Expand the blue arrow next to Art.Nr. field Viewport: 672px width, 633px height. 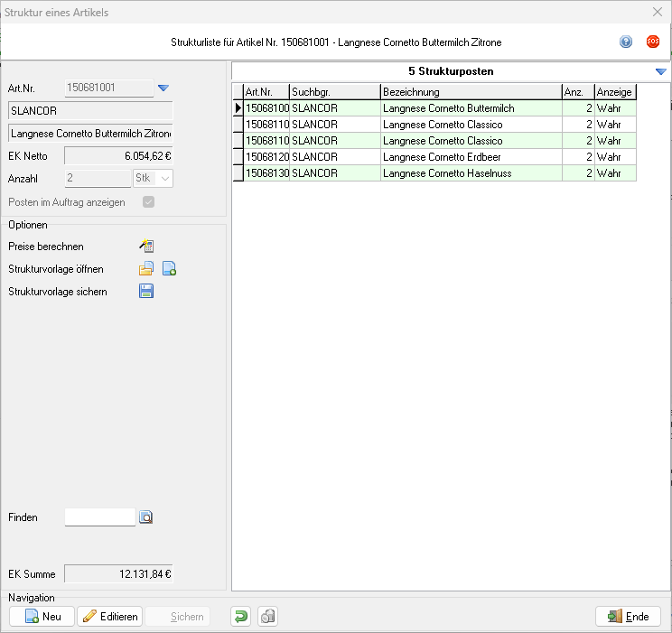point(163,88)
